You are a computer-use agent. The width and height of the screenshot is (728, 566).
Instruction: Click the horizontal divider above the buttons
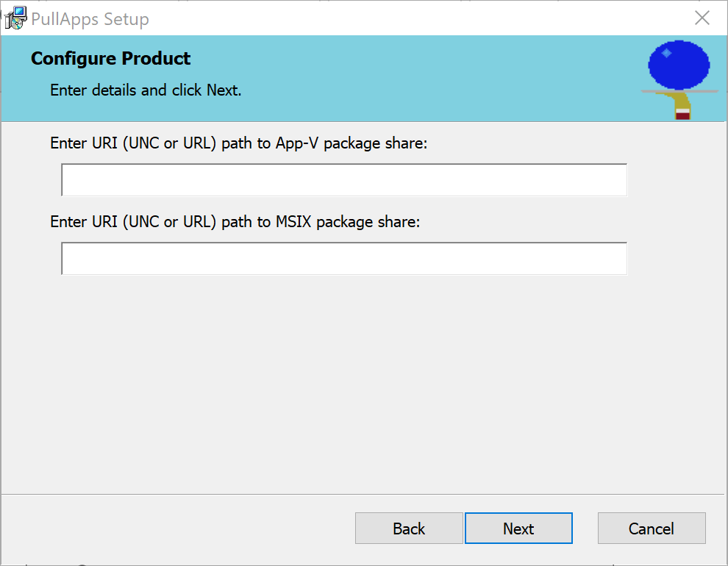click(363, 494)
